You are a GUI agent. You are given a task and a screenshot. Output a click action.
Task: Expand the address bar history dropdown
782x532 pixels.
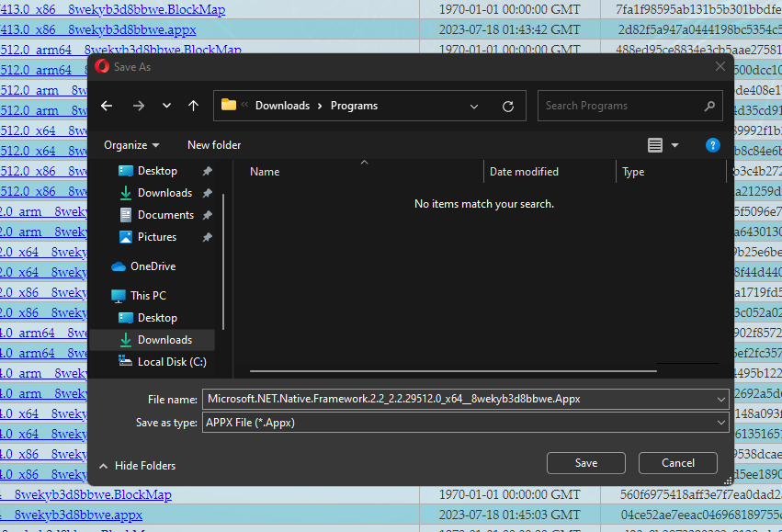click(x=474, y=107)
